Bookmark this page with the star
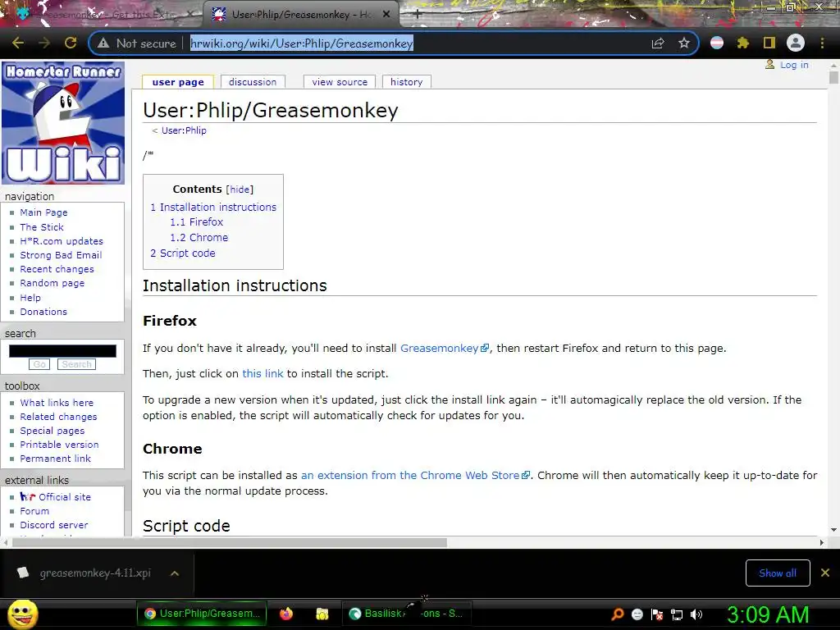840x630 pixels. 684,43
